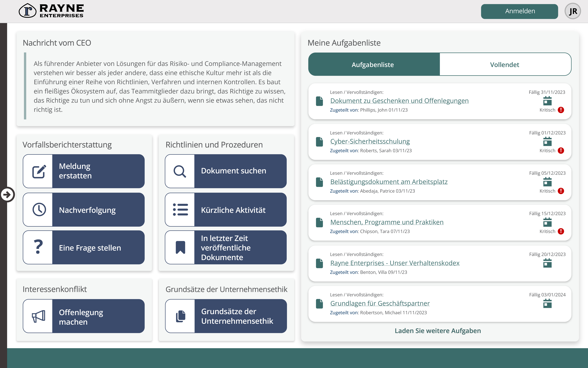
Task: Click 'Zugeteilt von: Robertson, Michael 11/11/2023'
Action: [x=378, y=313]
